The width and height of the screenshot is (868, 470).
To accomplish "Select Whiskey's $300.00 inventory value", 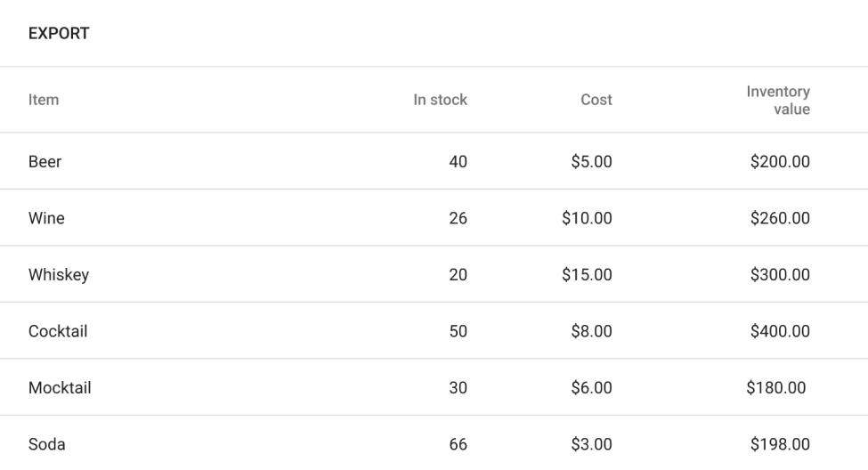I will tap(780, 275).
